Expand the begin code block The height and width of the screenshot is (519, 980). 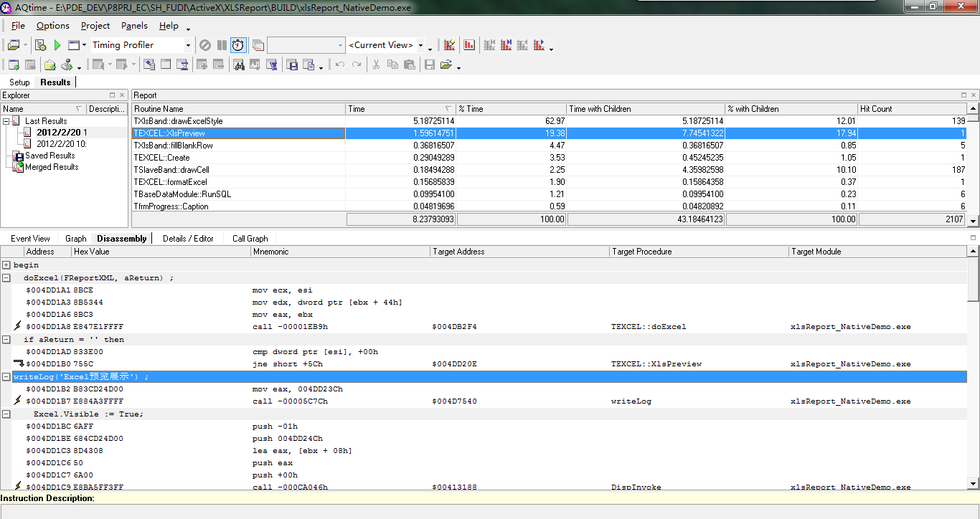pyautogui.click(x=6, y=265)
